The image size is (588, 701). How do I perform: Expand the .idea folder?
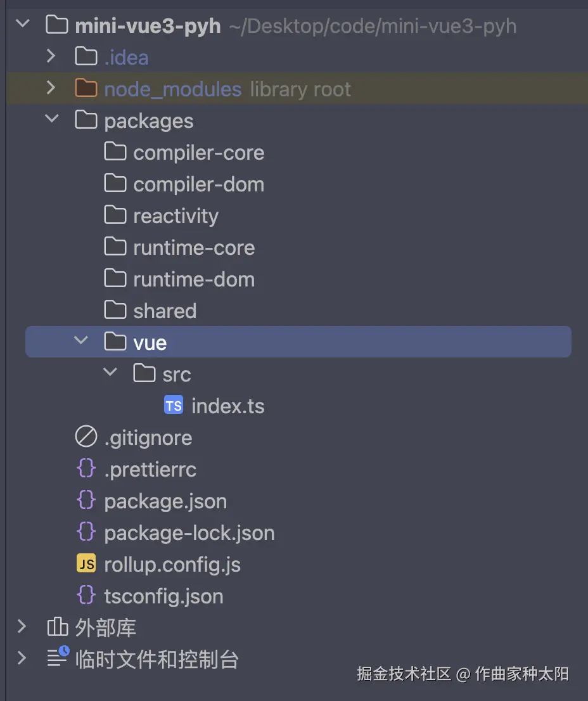point(51,56)
